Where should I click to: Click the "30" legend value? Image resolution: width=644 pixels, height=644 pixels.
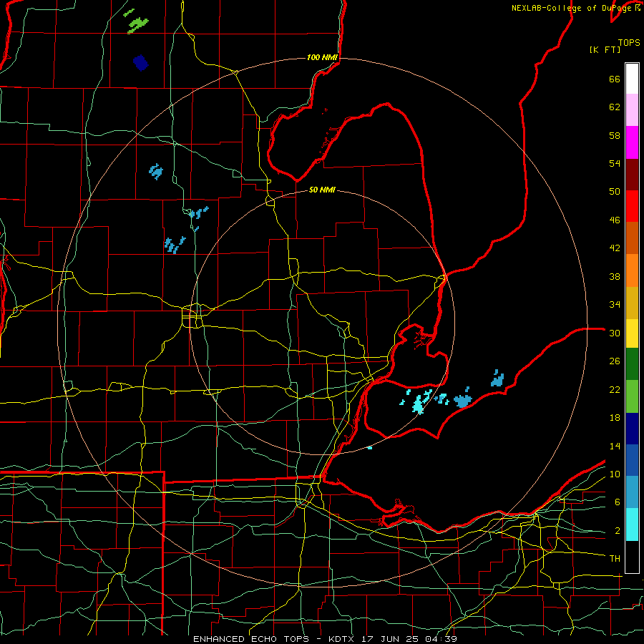click(615, 333)
